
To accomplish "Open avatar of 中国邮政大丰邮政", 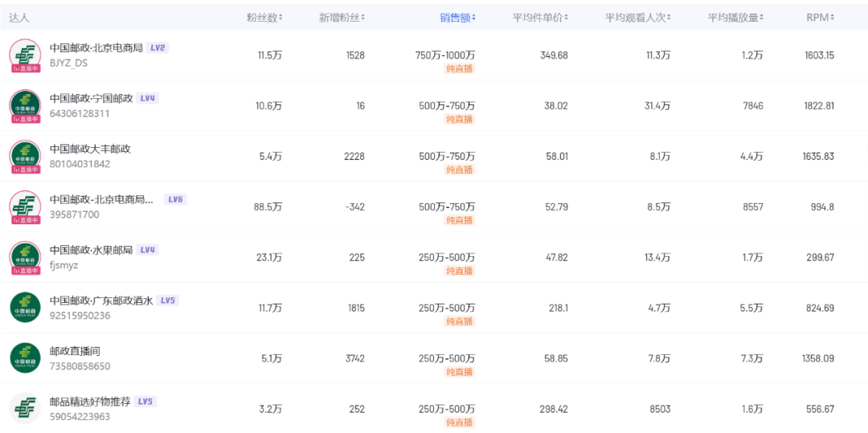I will pyautogui.click(x=25, y=157).
